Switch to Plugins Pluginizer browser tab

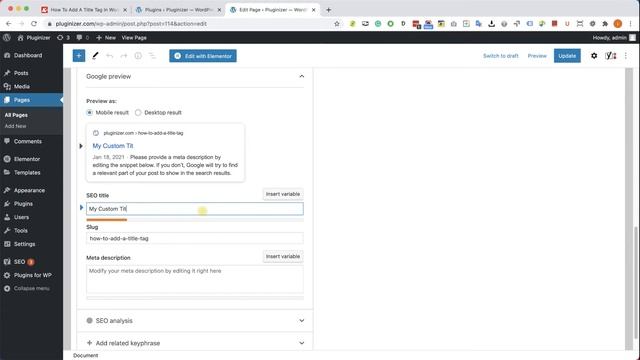click(179, 10)
